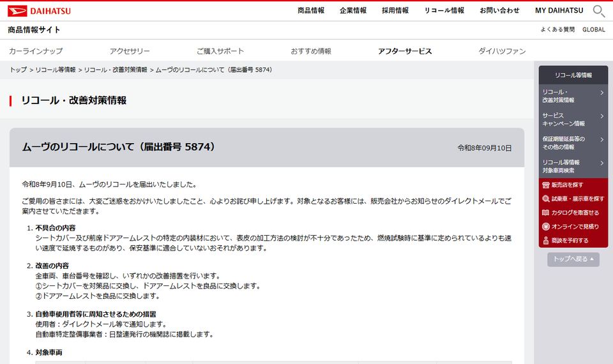Open 試乗車・展示車を探す in the red panel
Viewport: 613px width, 364px height.
click(577, 199)
